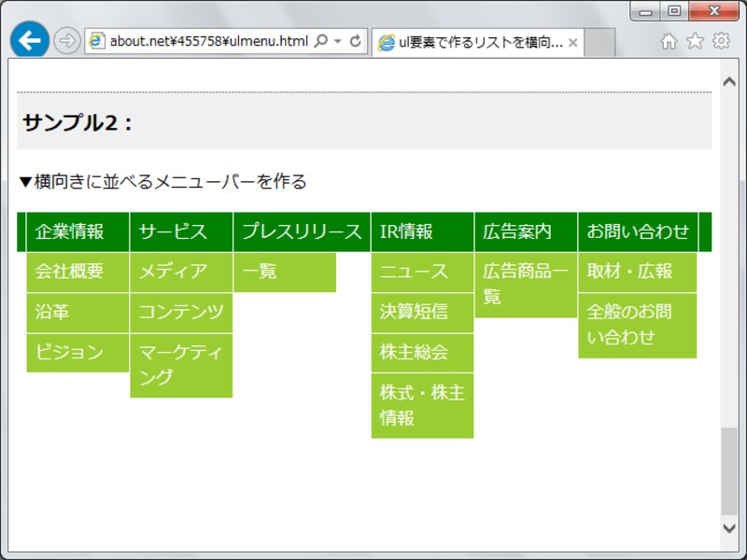This screenshot has height=560, width=747.
Task: Click the Forward navigation arrow
Action: [67, 41]
